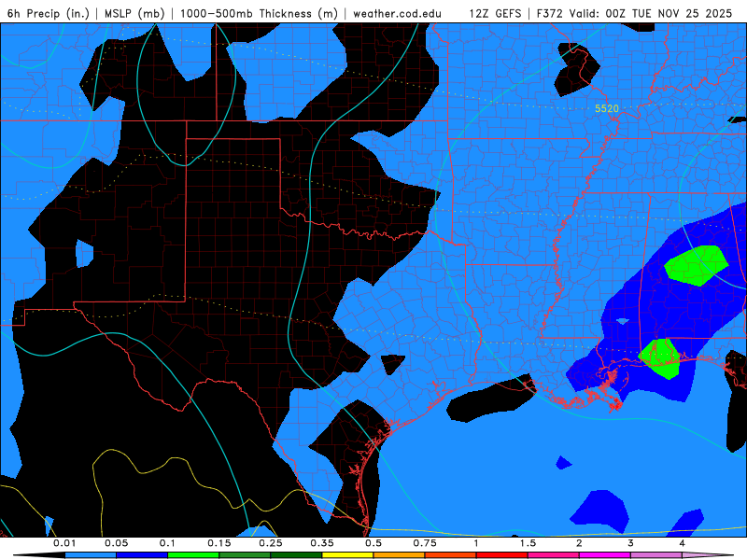This screenshot has width=747, height=560.
Task: Click the "6h Precip (in.)" header text
Action: 49,13
